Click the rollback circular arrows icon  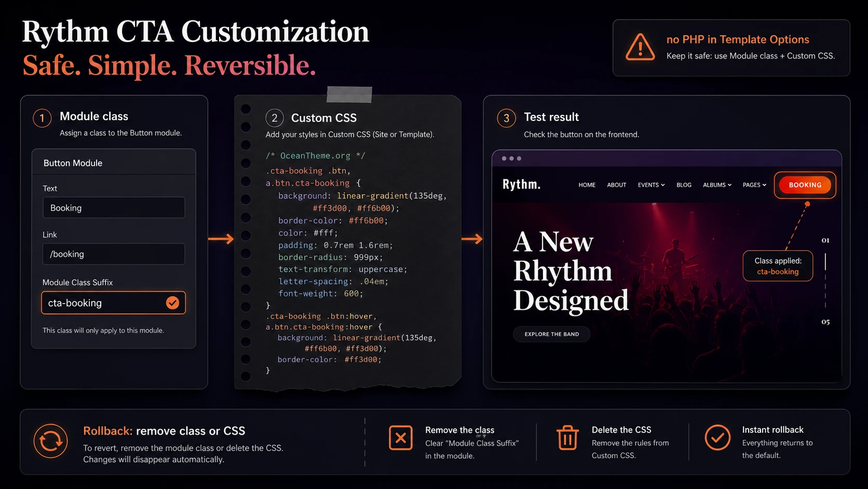tap(51, 441)
